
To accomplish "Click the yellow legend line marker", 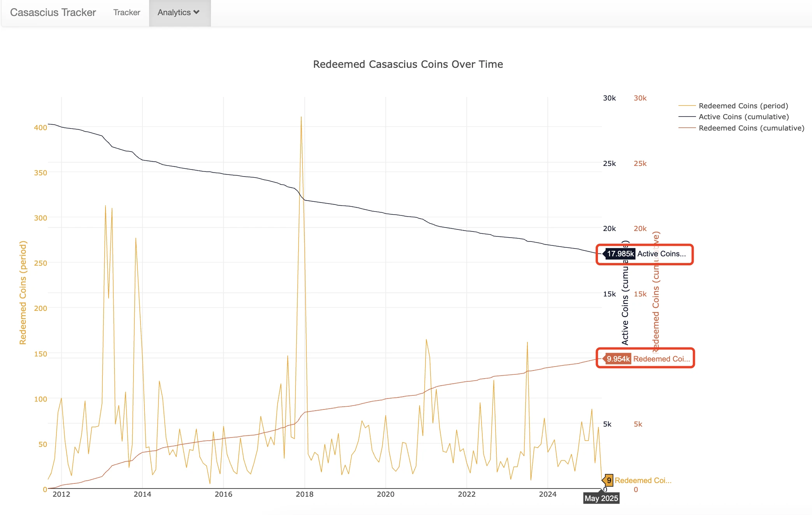I will (x=686, y=106).
